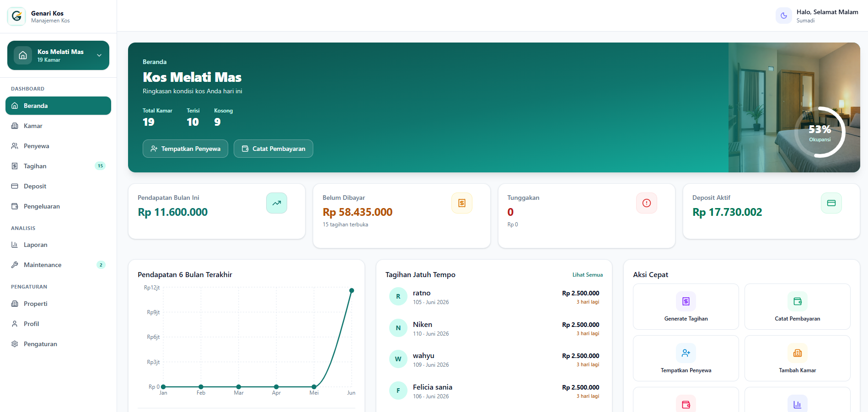Click the Penyewa people icon in sidebar
The width and height of the screenshot is (868, 412).
[x=15, y=146]
